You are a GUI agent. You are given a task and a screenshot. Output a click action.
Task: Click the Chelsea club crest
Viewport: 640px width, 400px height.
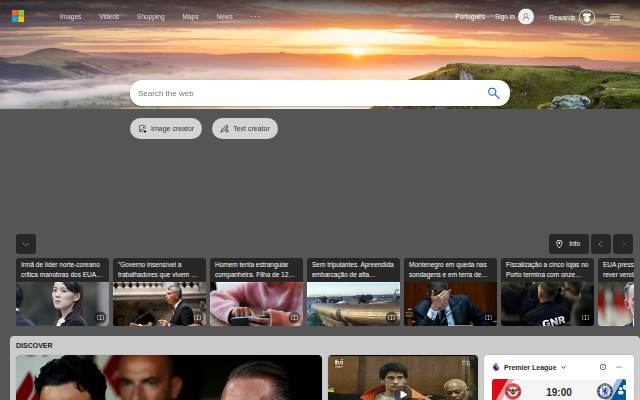pyautogui.click(x=604, y=391)
